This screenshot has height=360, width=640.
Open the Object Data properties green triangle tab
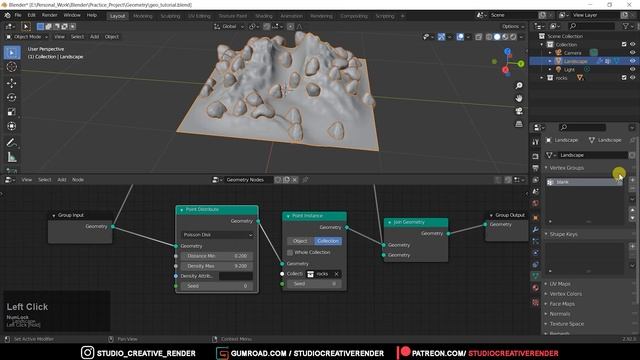pos(536,276)
